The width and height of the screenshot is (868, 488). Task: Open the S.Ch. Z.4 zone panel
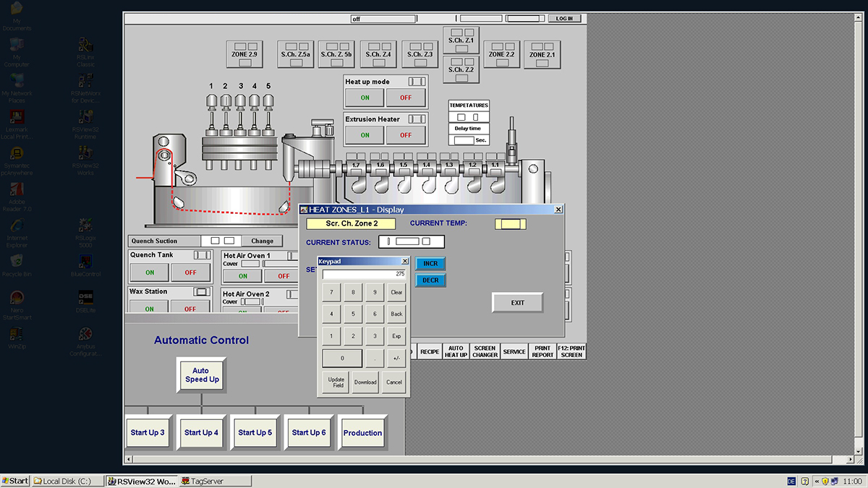pos(378,54)
